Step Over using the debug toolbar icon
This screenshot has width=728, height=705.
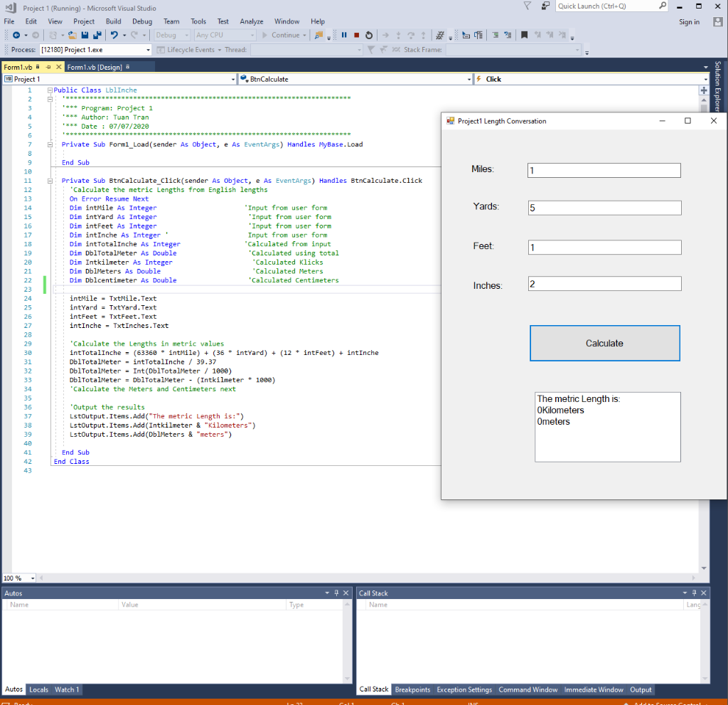[x=410, y=35]
